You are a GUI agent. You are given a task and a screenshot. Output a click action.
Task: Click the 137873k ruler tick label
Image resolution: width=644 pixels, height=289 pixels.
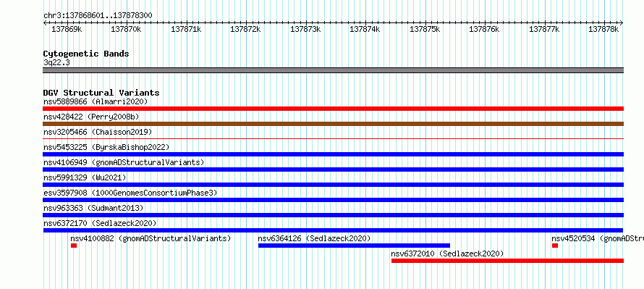coord(305,29)
